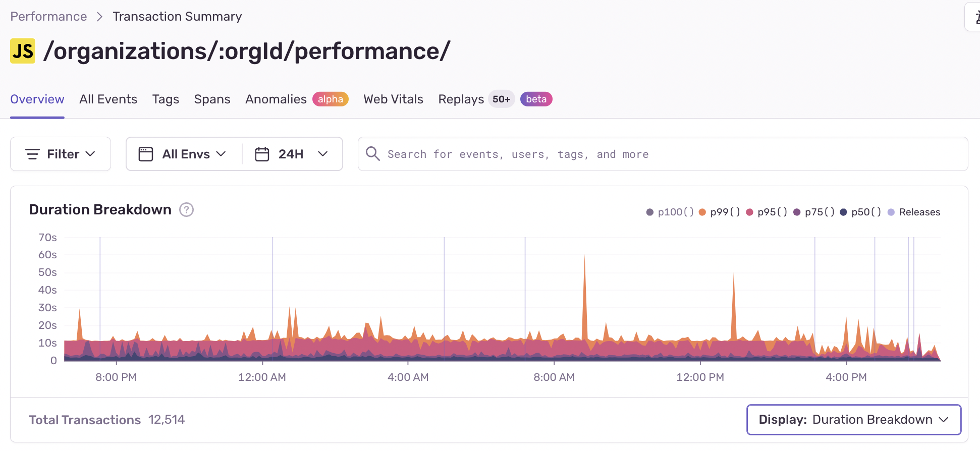980x451 pixels.
Task: Click the JS platform icon
Action: click(x=23, y=51)
